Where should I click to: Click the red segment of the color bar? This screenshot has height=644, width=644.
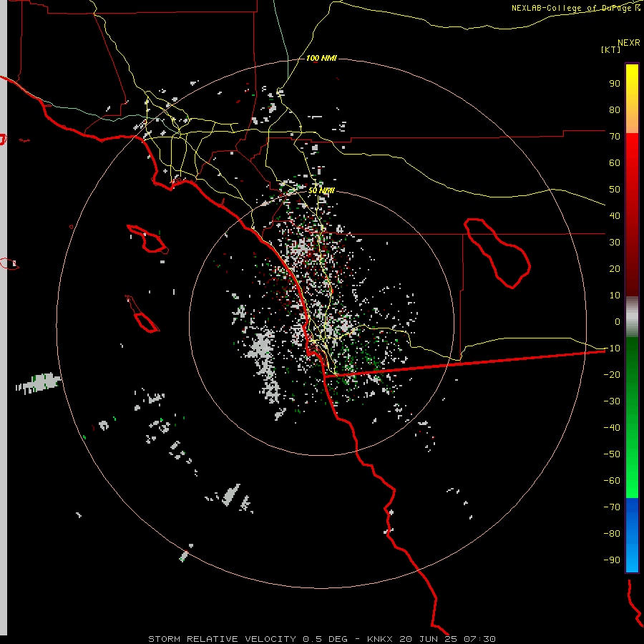click(632, 215)
